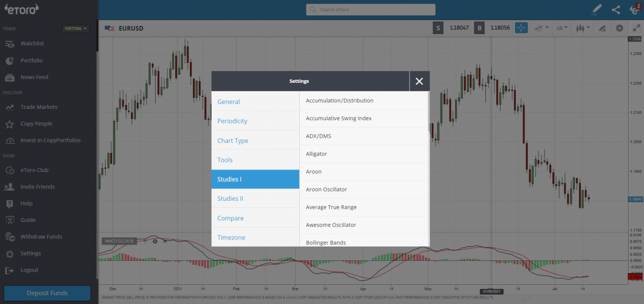Open the MACD indicator settings gear
Image resolution: width=644 pixels, height=304 pixels.
click(x=155, y=241)
